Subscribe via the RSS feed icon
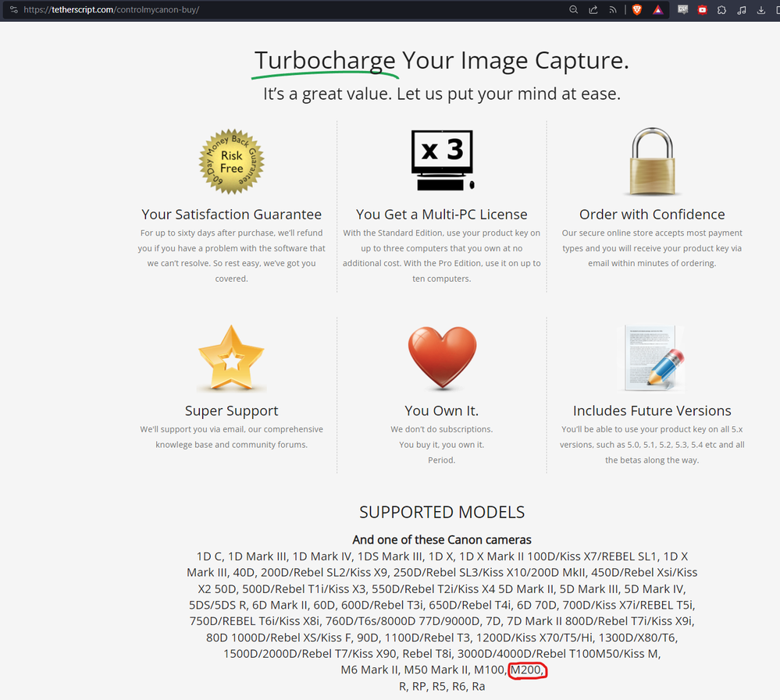Viewport: 780px width, 700px height. [x=613, y=9]
